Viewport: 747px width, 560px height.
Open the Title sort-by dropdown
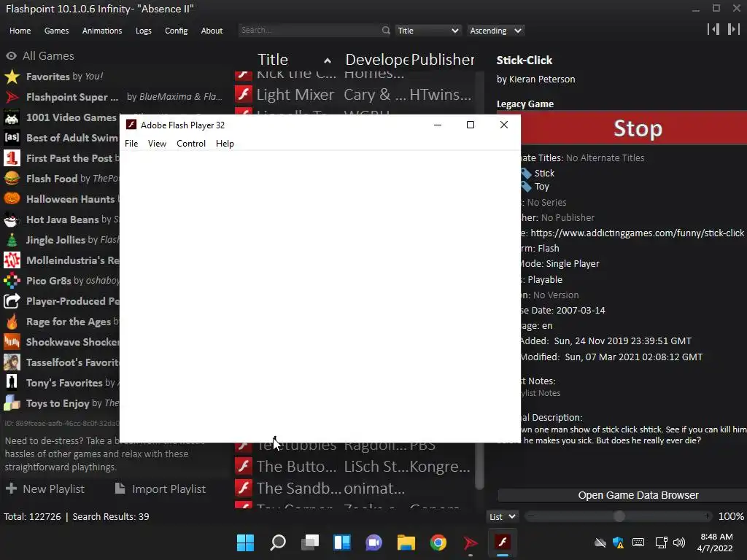[x=428, y=31]
